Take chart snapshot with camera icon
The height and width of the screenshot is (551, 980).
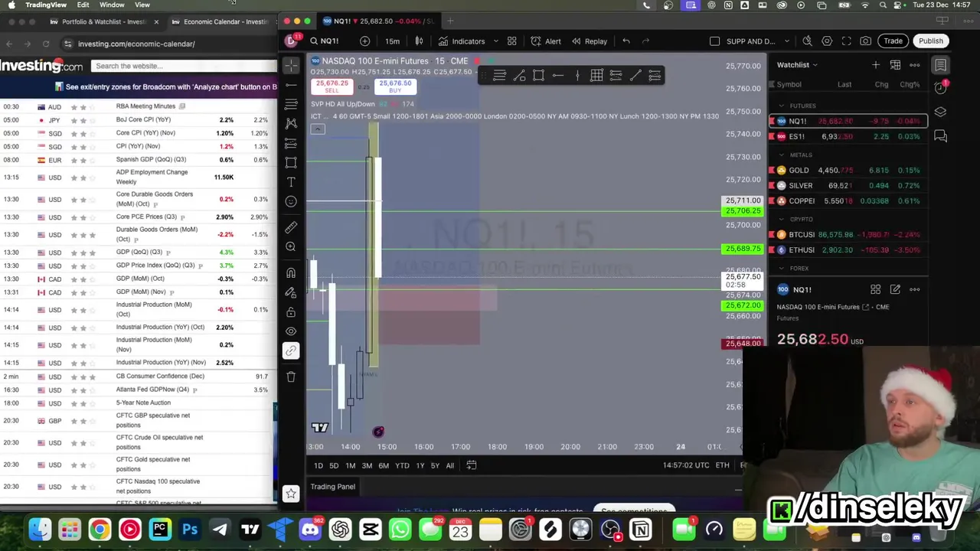click(x=865, y=41)
